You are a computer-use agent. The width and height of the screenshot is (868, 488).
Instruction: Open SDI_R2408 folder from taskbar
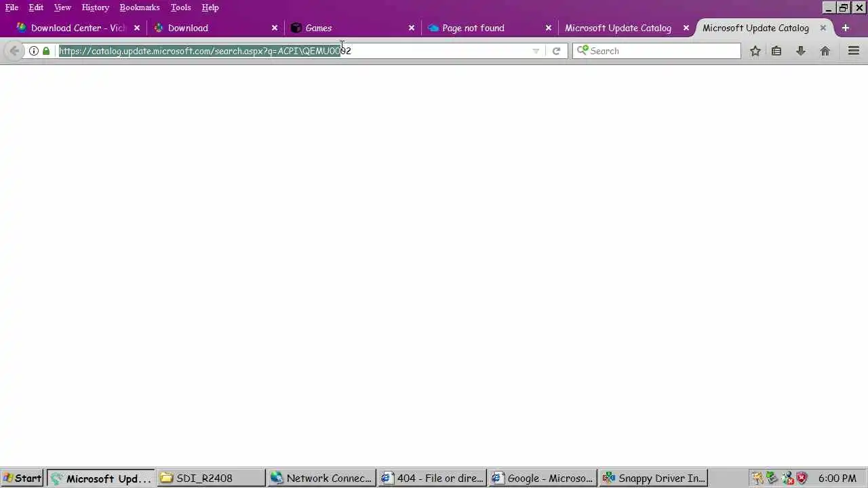(x=212, y=478)
